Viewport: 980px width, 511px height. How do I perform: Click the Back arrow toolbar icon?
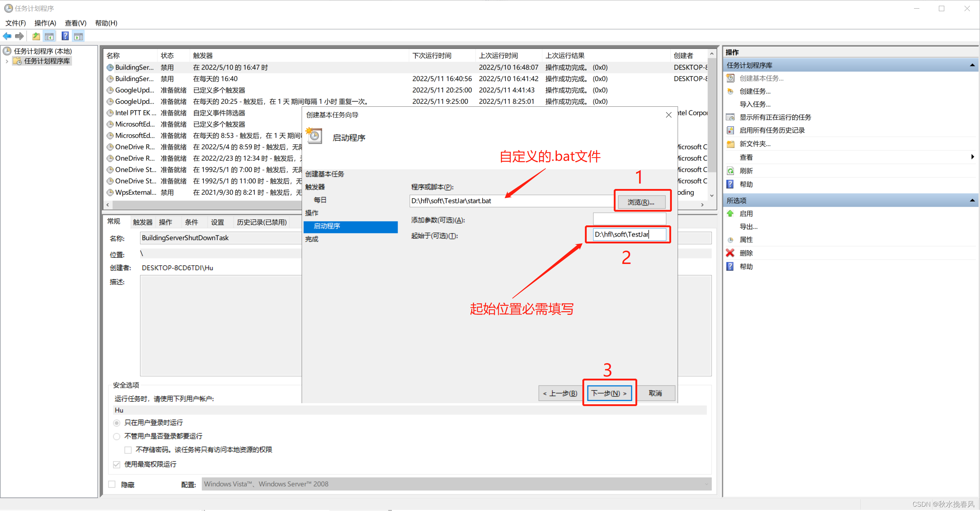[7, 36]
